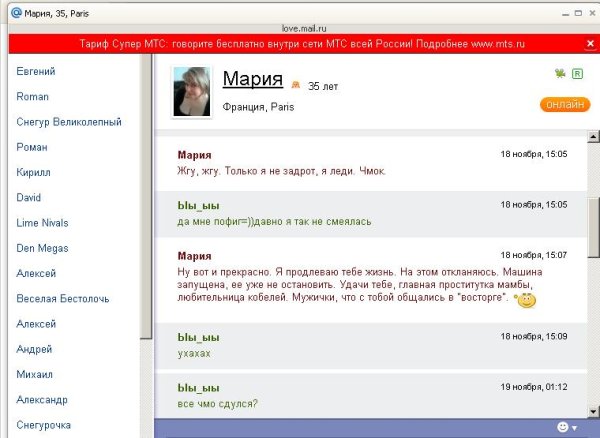Open chat with 'Снегурочка'

coord(45,425)
